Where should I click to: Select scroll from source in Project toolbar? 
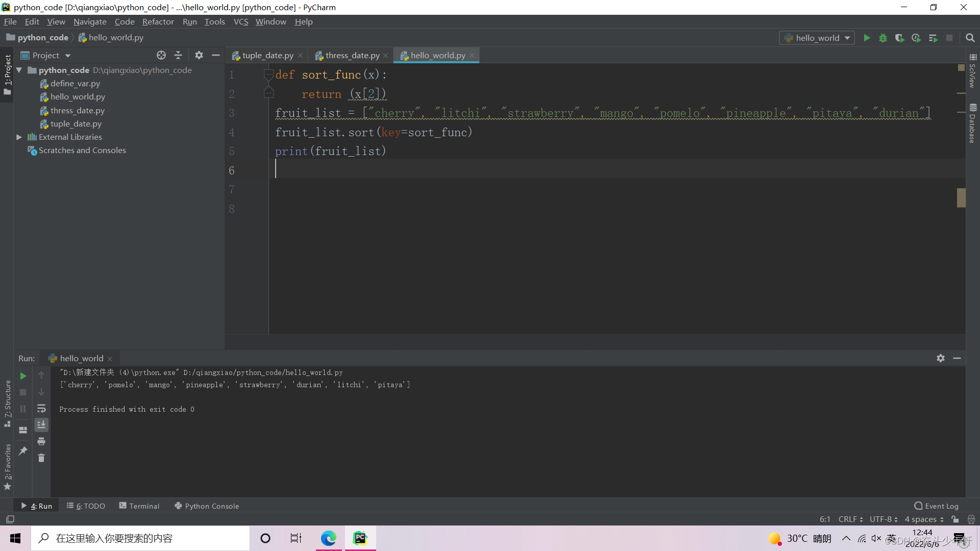pos(161,55)
